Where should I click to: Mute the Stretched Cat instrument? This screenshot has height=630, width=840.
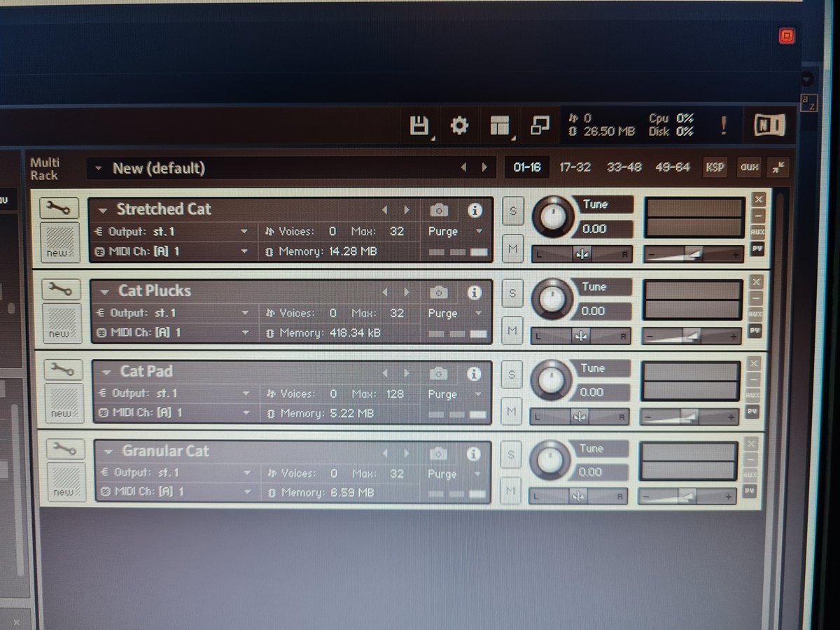(513, 247)
